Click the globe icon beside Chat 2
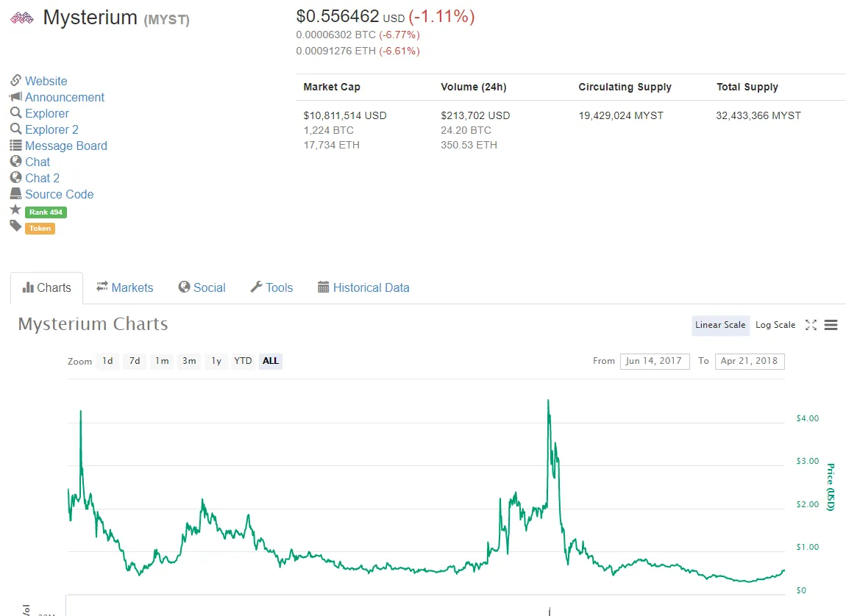 coord(15,177)
